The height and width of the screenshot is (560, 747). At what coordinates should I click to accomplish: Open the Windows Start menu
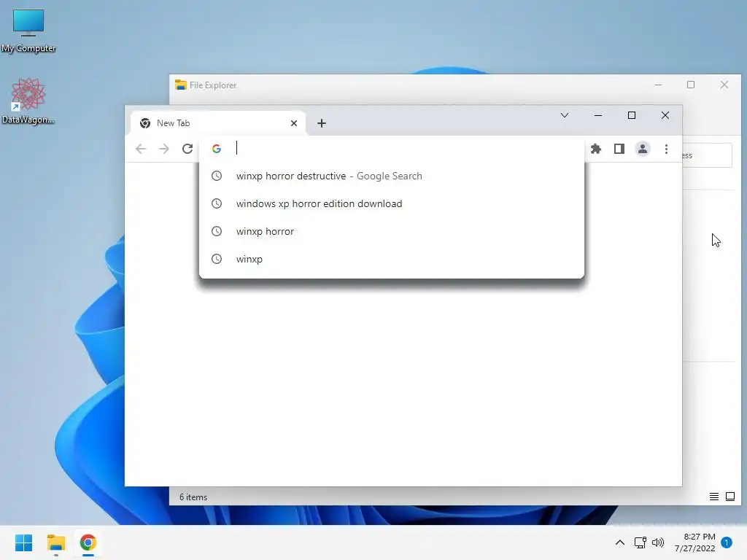tap(23, 542)
